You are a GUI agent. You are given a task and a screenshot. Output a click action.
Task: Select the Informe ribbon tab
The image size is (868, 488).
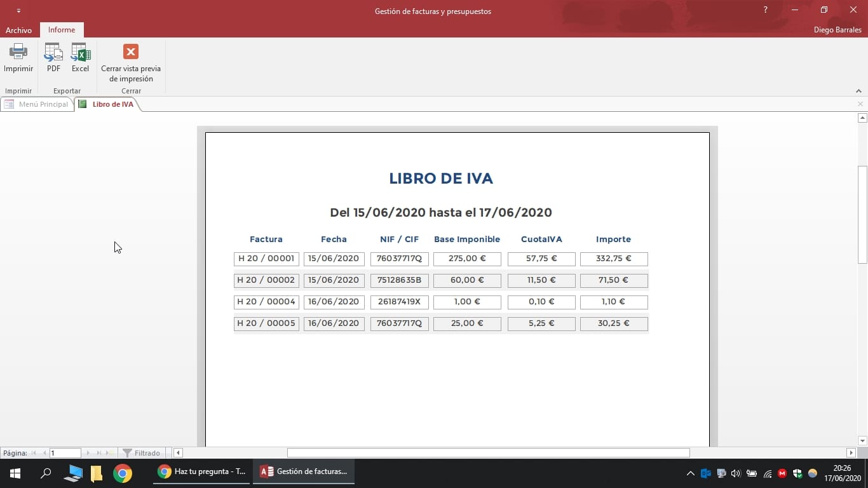tap(62, 30)
